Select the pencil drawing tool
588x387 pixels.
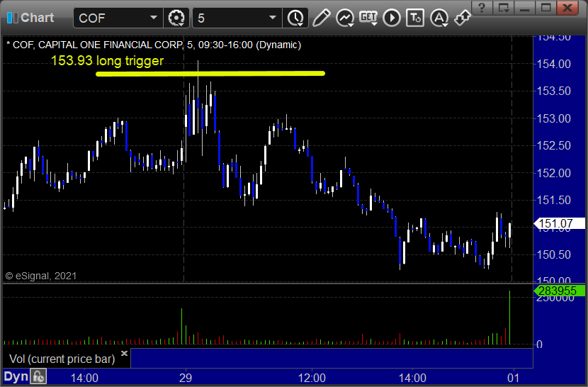click(x=321, y=18)
